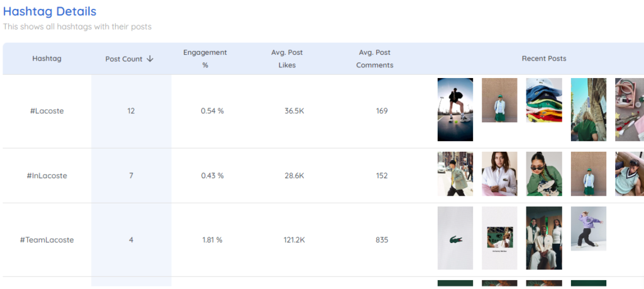Open the sunglasses green sweater thumbnail
This screenshot has height=289, width=644.
(544, 174)
